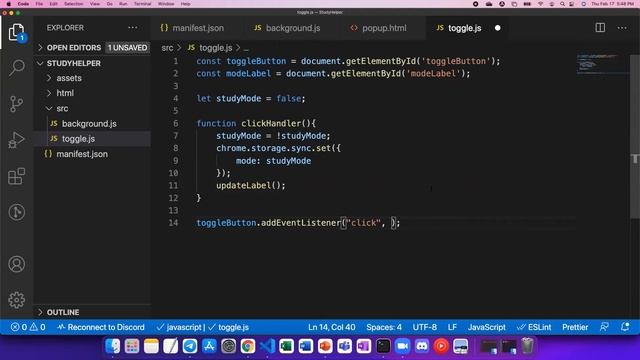Open Google Chrome from the dock

(x=248, y=346)
